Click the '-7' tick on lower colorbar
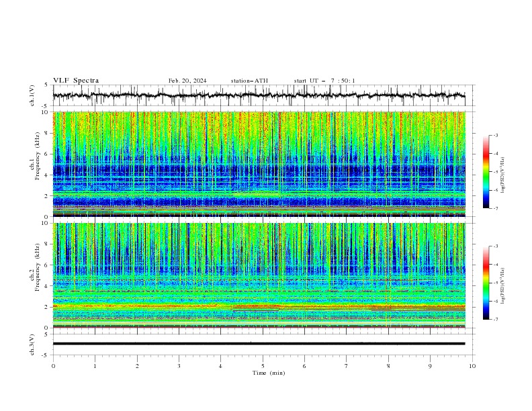 pos(495,320)
